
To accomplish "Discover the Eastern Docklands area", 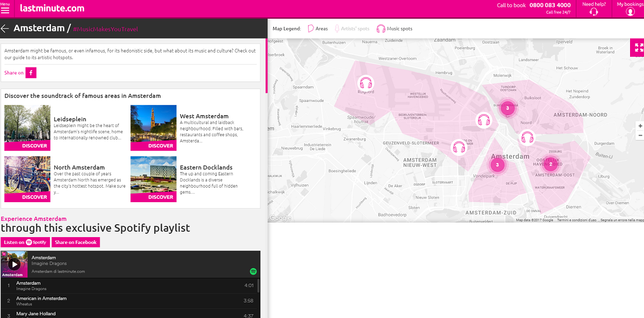I will click(153, 197).
